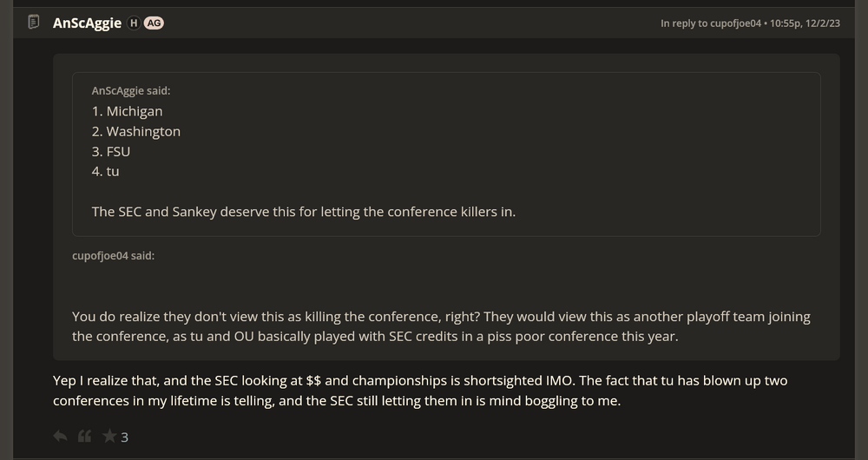Image resolution: width=868 pixels, height=460 pixels.
Task: Click 'cupofjoe04 said:' quote attribution
Action: tap(113, 256)
